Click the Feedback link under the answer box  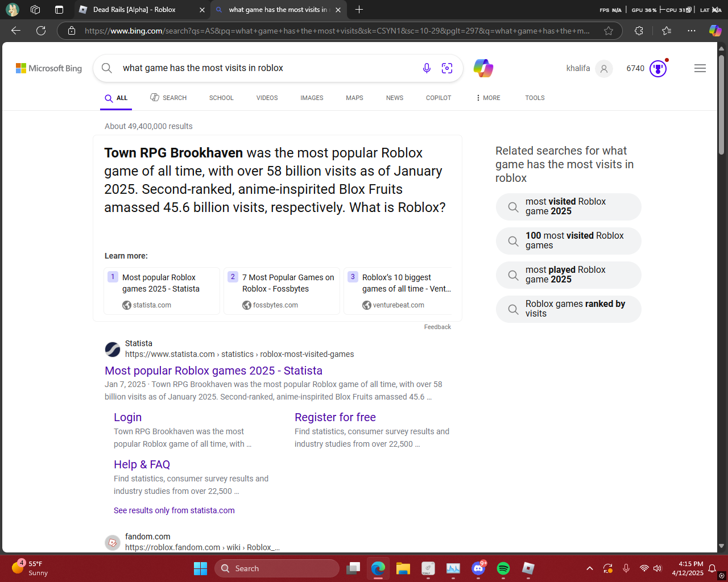click(x=437, y=327)
